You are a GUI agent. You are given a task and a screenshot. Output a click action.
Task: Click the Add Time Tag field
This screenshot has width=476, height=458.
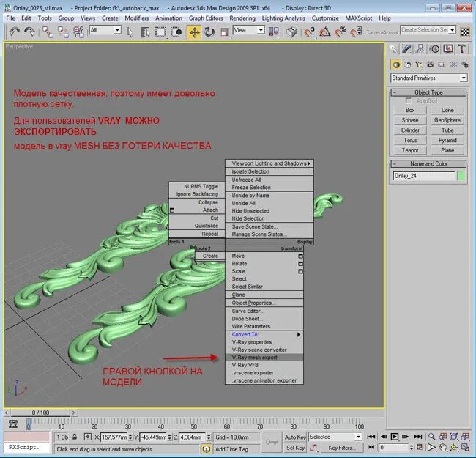[x=237, y=449]
